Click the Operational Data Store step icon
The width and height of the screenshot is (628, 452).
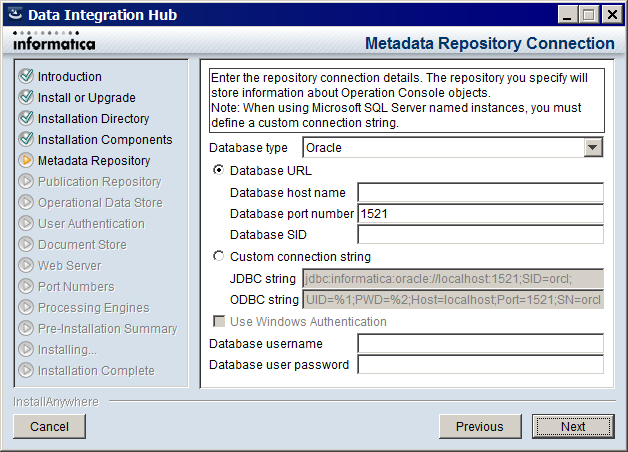click(x=26, y=202)
